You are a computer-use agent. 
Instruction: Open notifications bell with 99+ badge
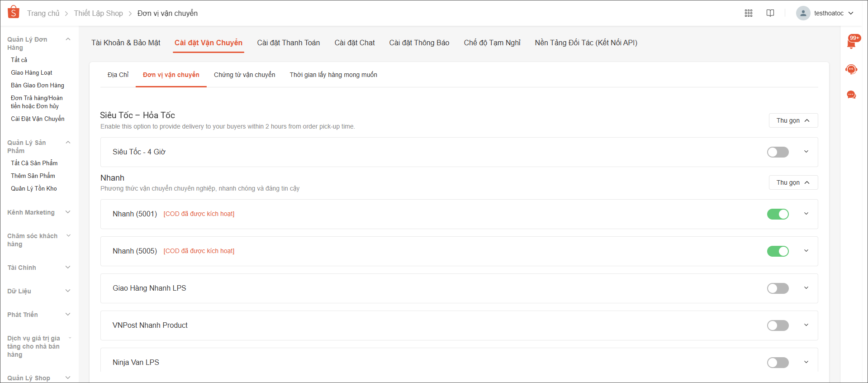coord(851,43)
